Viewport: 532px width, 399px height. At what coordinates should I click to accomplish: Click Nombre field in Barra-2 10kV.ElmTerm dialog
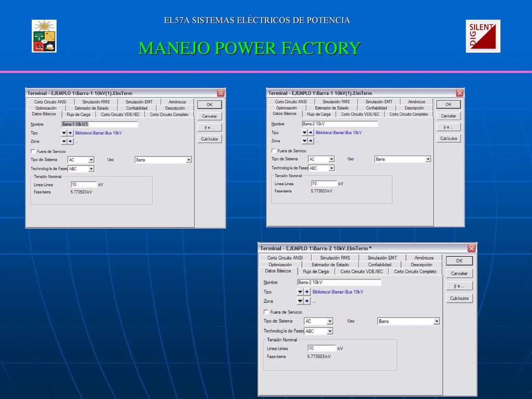click(x=339, y=282)
